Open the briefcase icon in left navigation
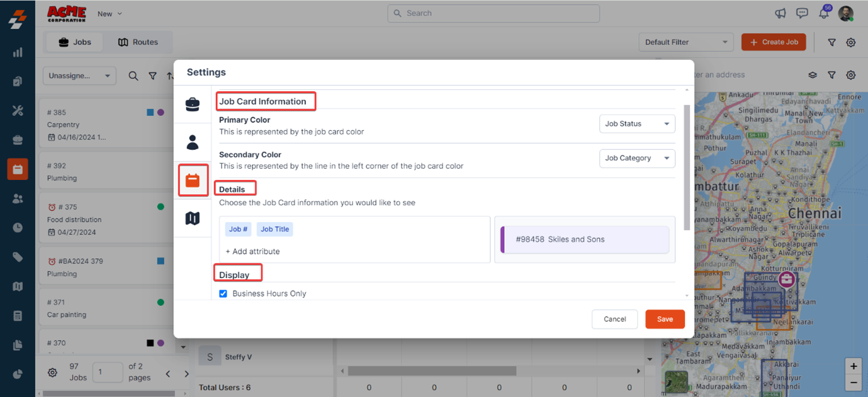The image size is (868, 397). pos(18,140)
